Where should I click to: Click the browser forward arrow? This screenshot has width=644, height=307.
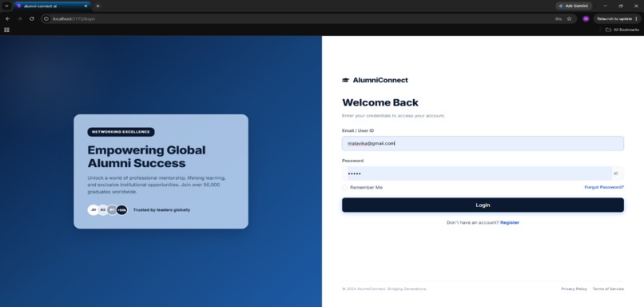(19, 19)
